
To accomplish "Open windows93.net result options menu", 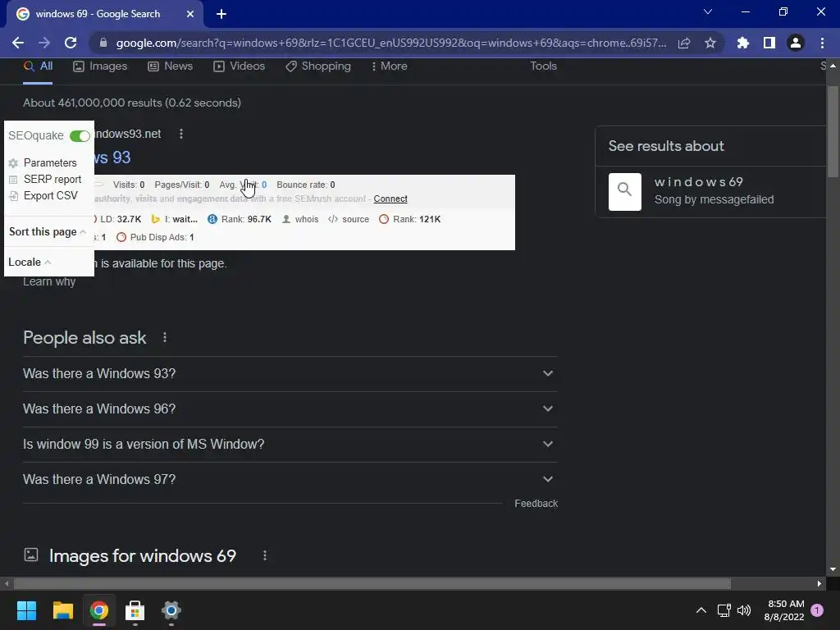I will tap(181, 134).
